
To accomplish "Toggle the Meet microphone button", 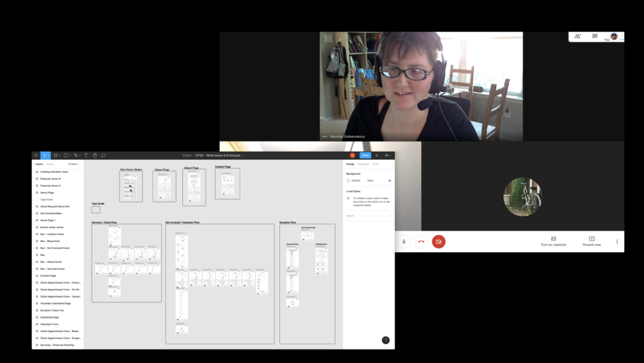I will (404, 242).
